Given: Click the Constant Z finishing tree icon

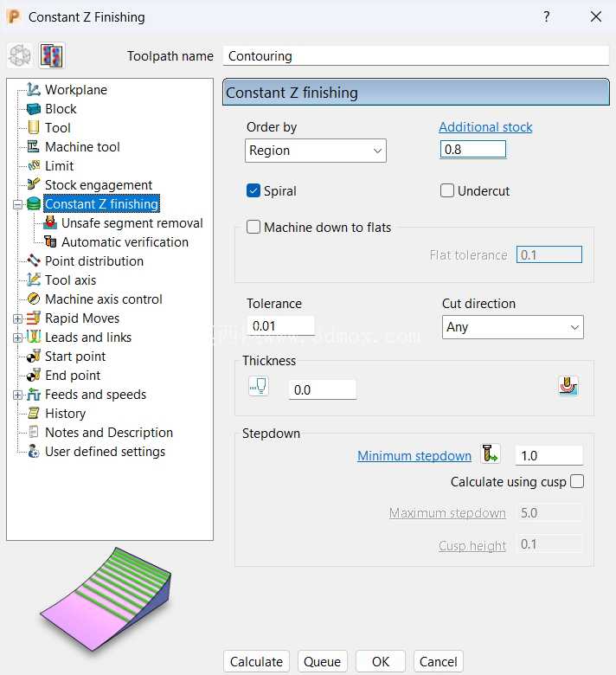Looking at the screenshot, I should [x=34, y=203].
